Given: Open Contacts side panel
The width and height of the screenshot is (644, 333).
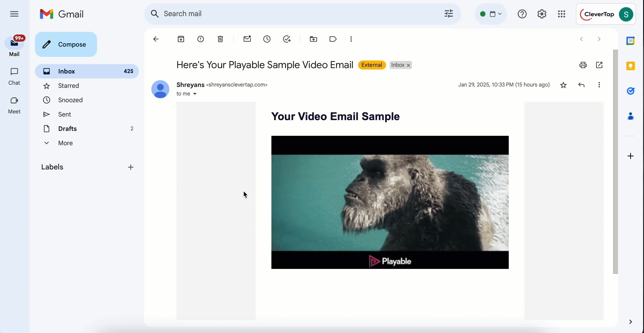Looking at the screenshot, I should click(630, 116).
